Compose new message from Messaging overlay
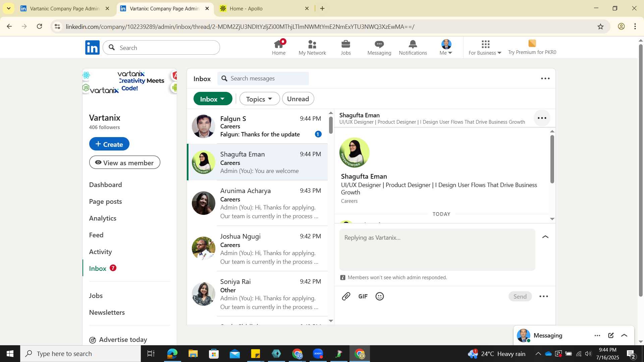Screen dimensions: 644x362 coord(611,336)
